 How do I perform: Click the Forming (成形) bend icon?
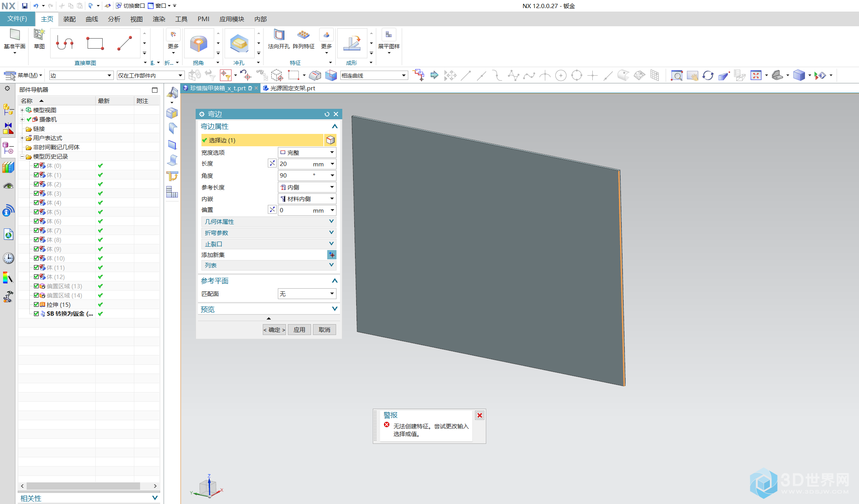click(352, 43)
